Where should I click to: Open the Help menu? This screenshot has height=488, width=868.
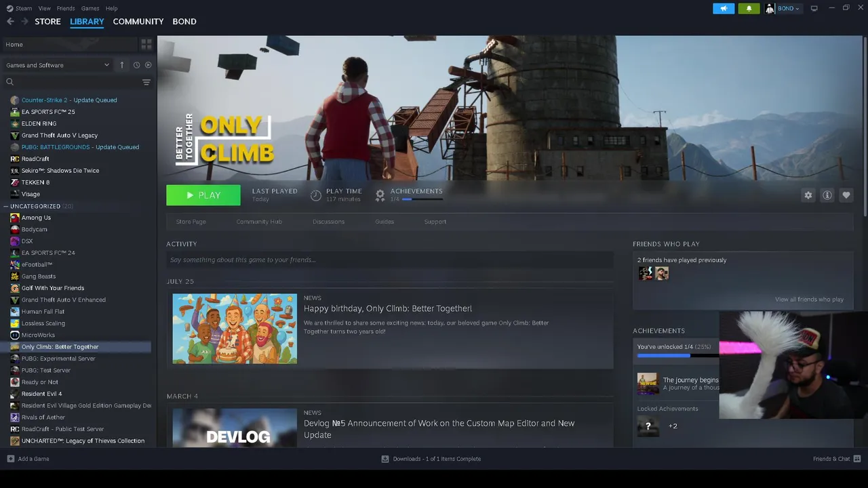111,8
